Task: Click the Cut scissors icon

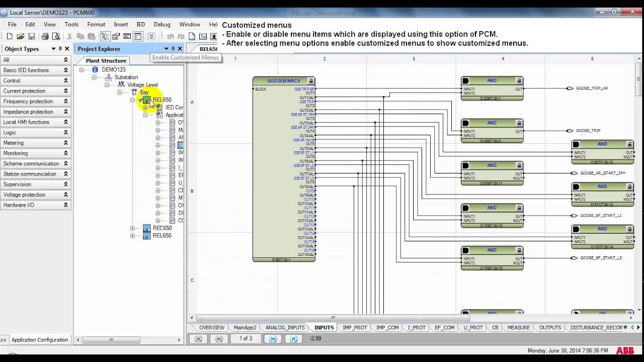Action: (69, 36)
